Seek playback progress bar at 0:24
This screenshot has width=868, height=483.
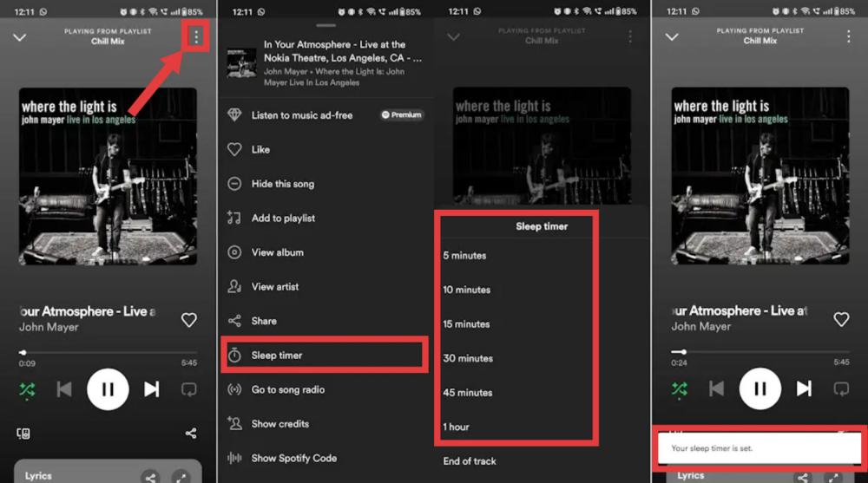coord(760,352)
